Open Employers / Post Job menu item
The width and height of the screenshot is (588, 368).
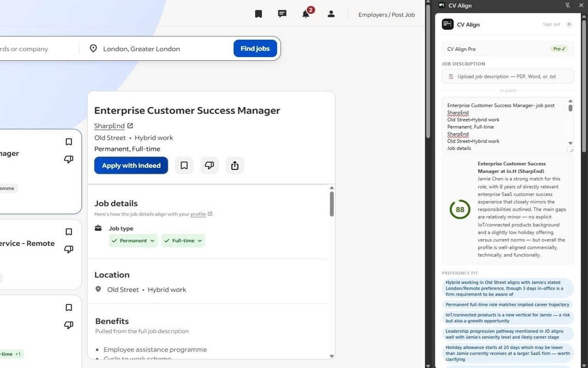coord(386,15)
